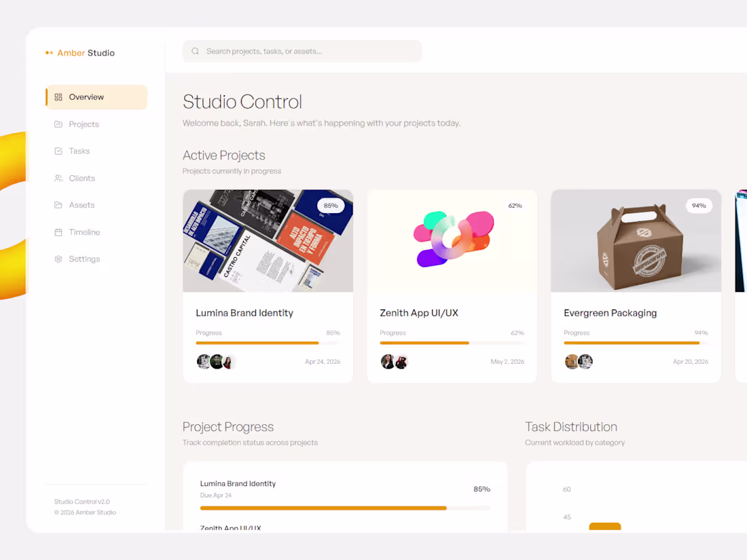The width and height of the screenshot is (747, 560).
Task: Click the 94% badge on Evergreen Packaging
Action: (699, 205)
